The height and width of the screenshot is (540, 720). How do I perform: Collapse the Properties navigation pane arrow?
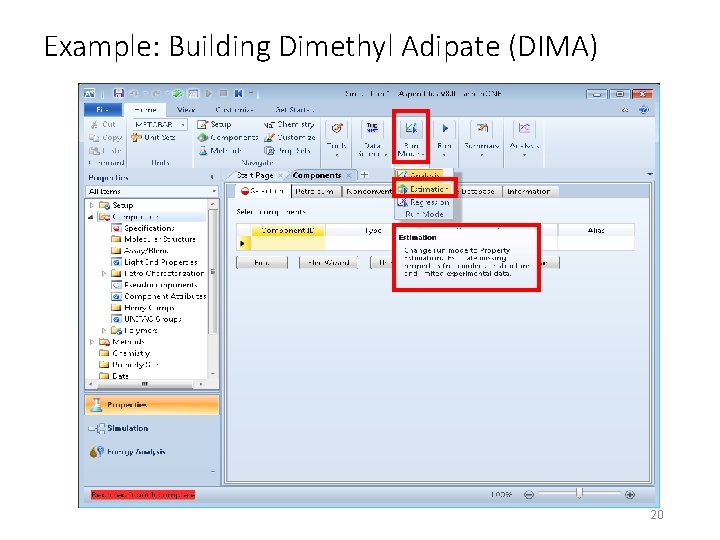point(212,177)
